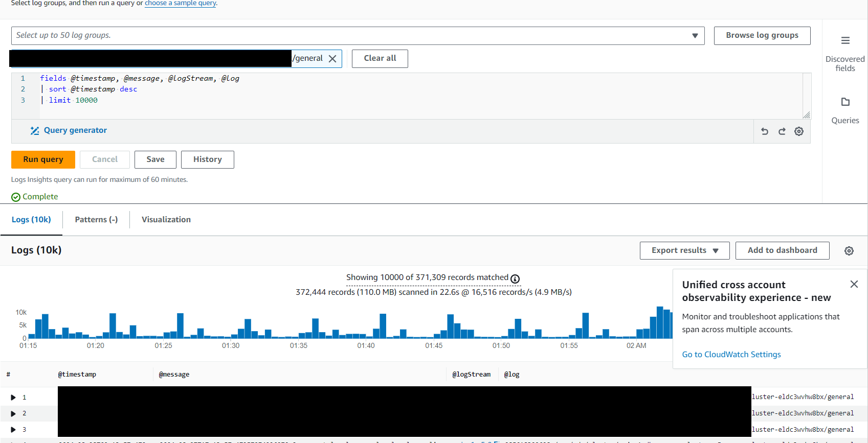The image size is (868, 443).
Task: Click the @message column header
Action: point(174,375)
